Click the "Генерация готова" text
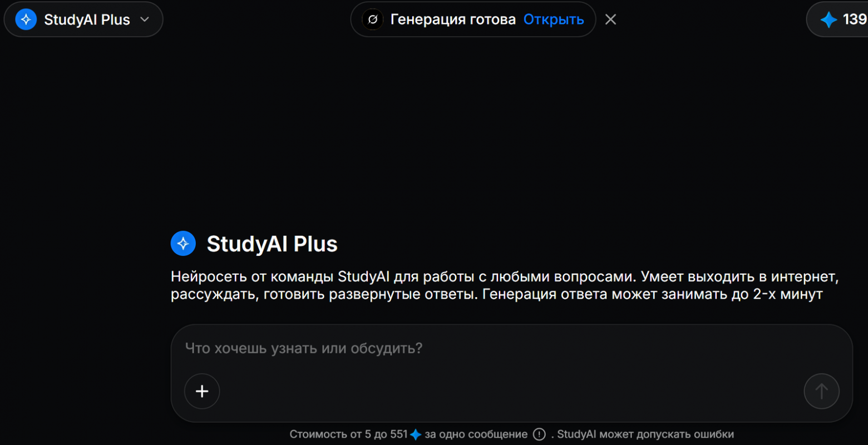This screenshot has width=868, height=445. (453, 19)
